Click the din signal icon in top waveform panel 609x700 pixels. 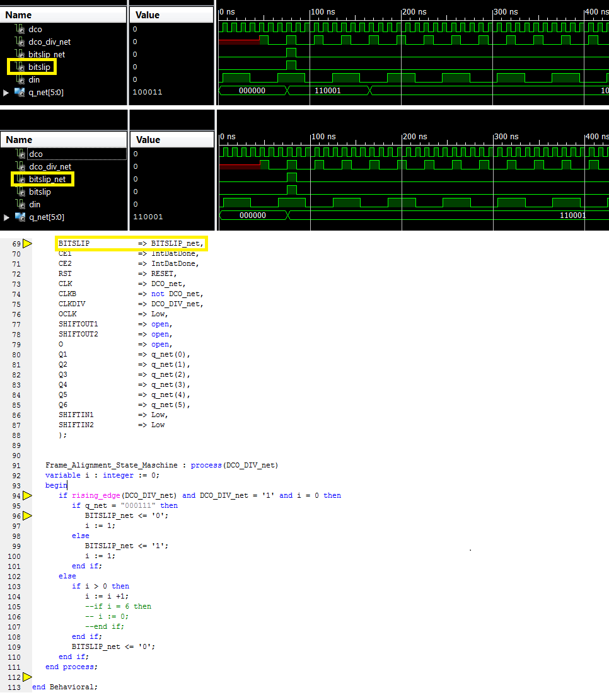tap(20, 79)
